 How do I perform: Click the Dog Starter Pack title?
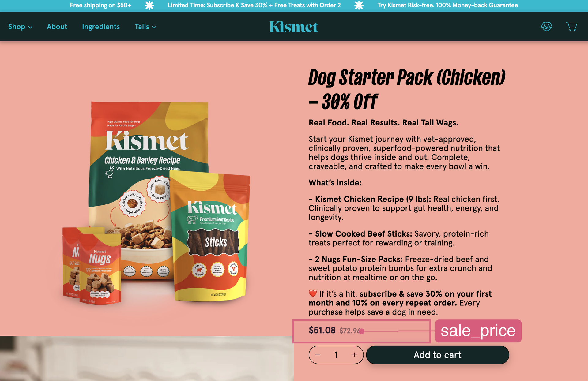coord(407,89)
